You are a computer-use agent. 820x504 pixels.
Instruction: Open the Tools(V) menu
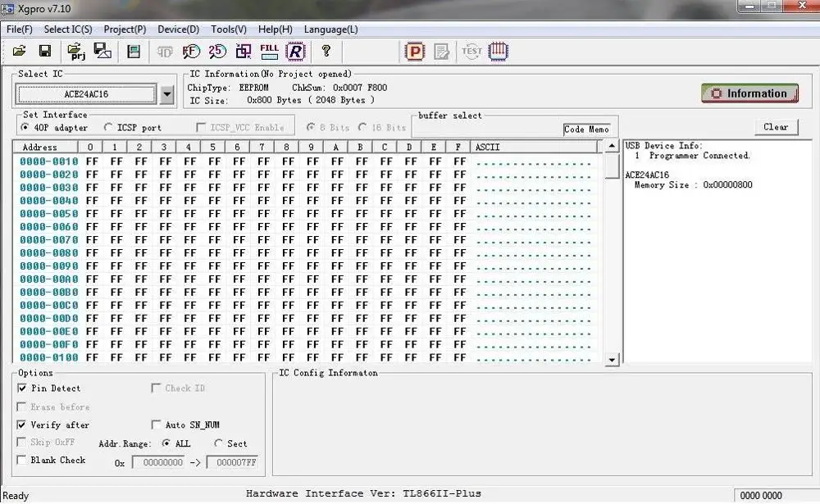[x=229, y=30]
